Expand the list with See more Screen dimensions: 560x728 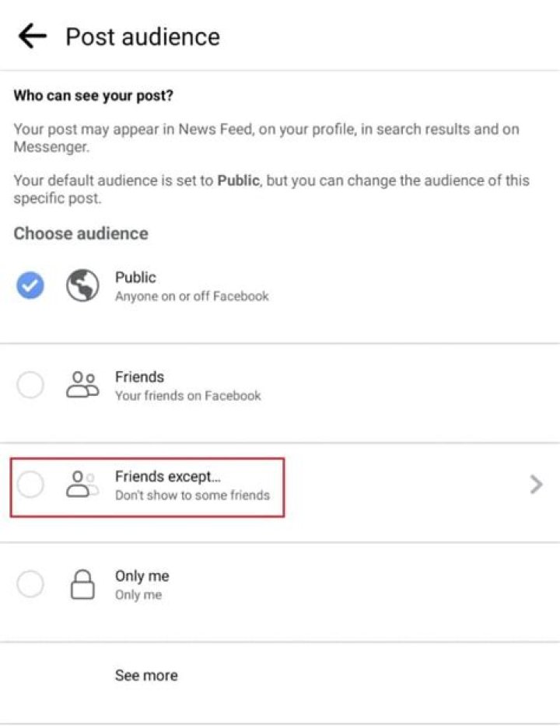tap(146, 675)
